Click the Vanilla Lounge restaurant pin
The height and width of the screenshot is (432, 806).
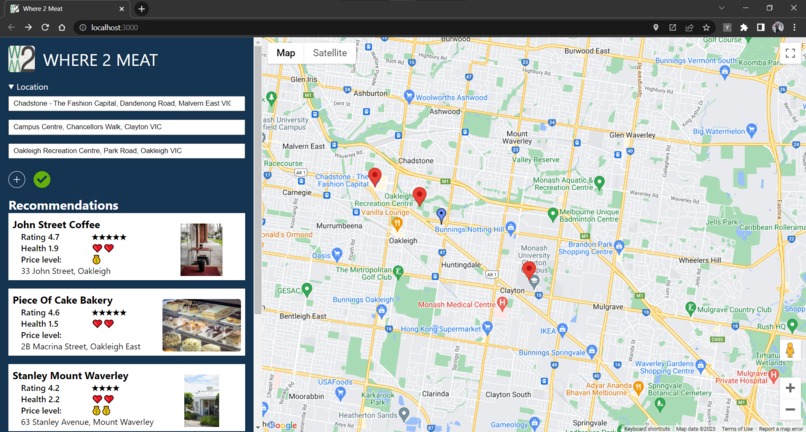tap(397, 223)
